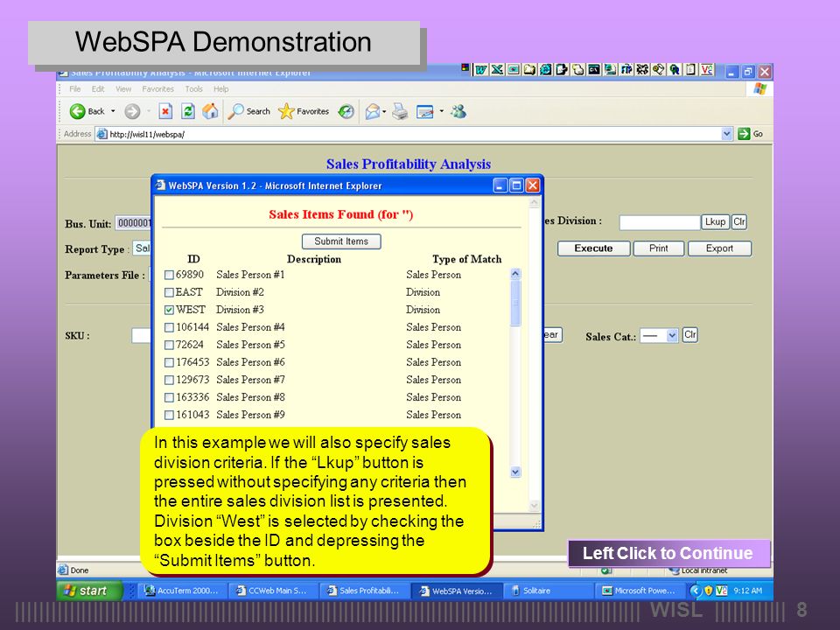Click the Submit Items button
The image size is (840, 630).
click(341, 241)
